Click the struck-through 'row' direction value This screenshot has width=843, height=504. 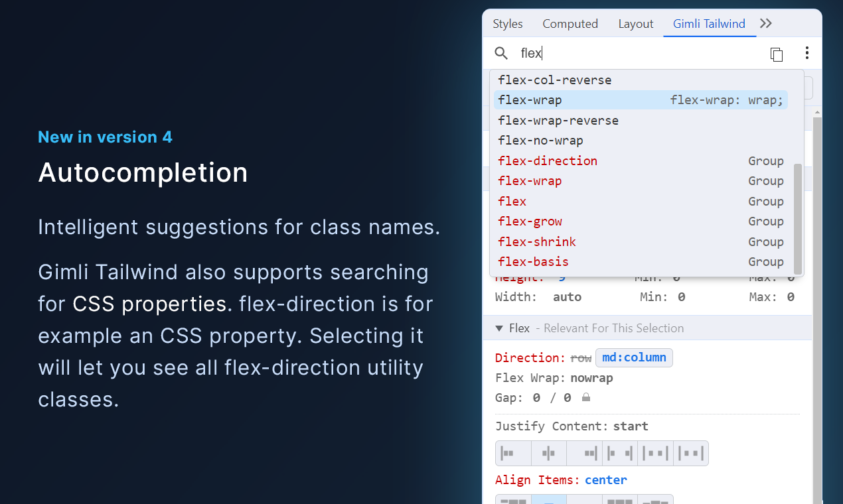tap(581, 358)
